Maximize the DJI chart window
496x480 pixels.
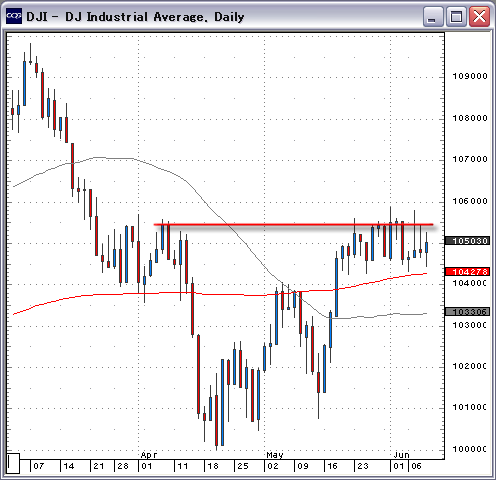coord(456,16)
